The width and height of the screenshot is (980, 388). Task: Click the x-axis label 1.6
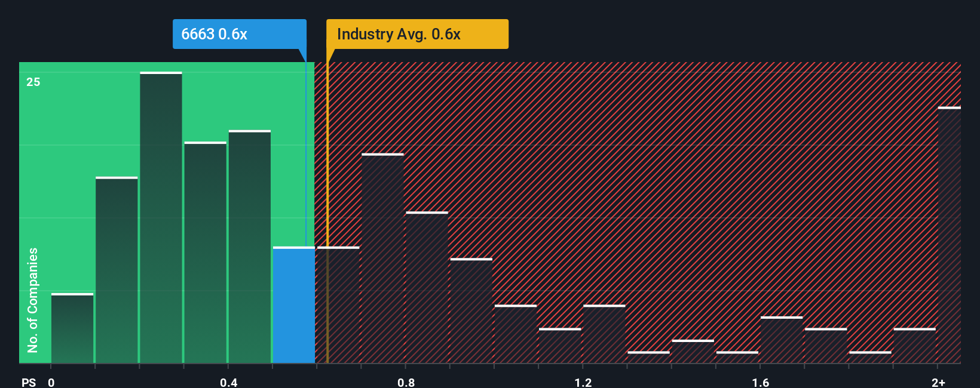(x=761, y=382)
